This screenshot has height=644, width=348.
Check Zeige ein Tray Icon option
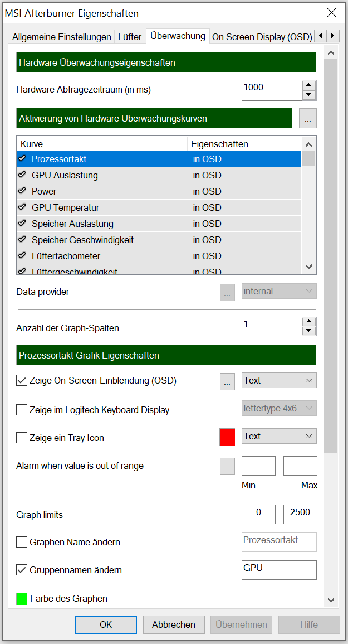(21, 438)
